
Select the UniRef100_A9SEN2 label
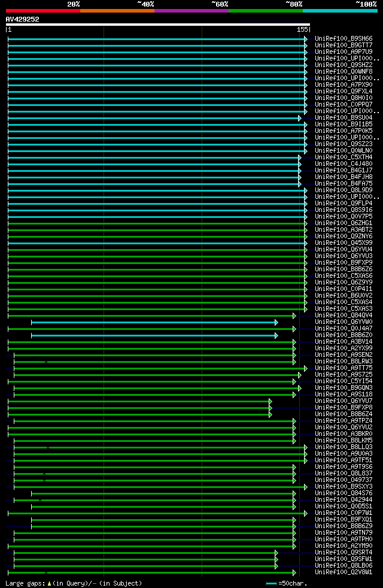(344, 354)
